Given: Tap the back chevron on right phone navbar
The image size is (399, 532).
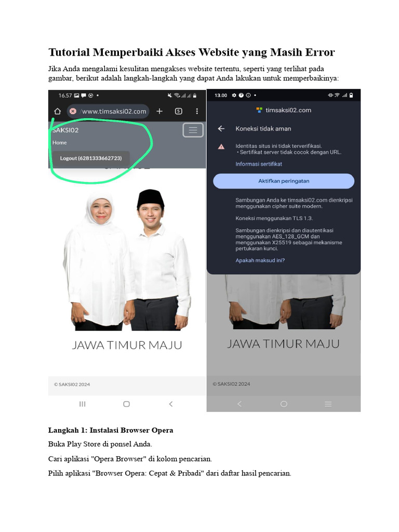Looking at the screenshot, I should [240, 404].
